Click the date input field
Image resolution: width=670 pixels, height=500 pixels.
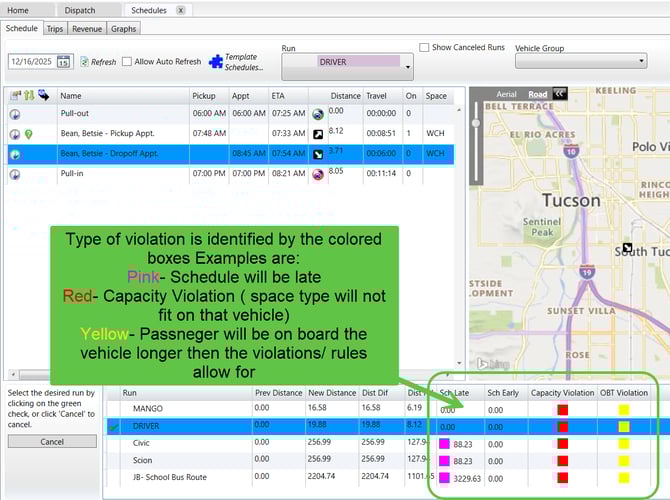(32, 62)
